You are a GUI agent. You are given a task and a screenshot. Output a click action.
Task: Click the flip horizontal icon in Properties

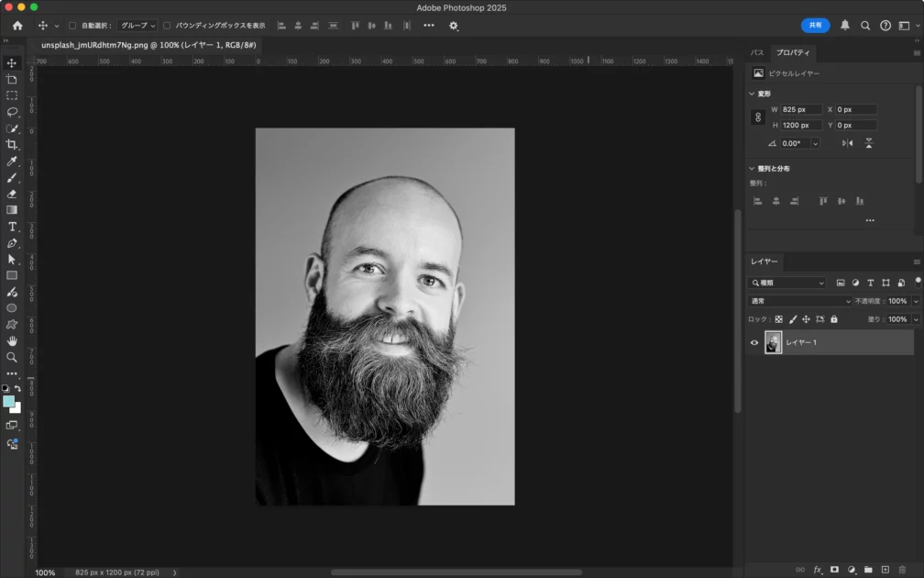click(847, 143)
